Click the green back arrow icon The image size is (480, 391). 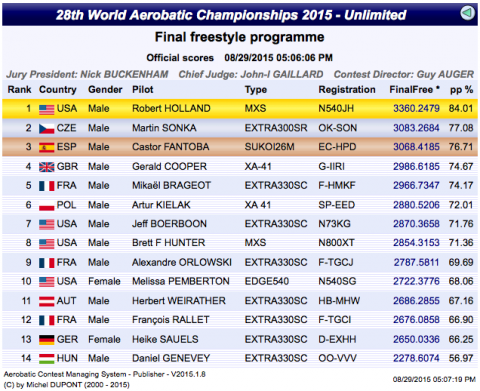[x=467, y=13]
